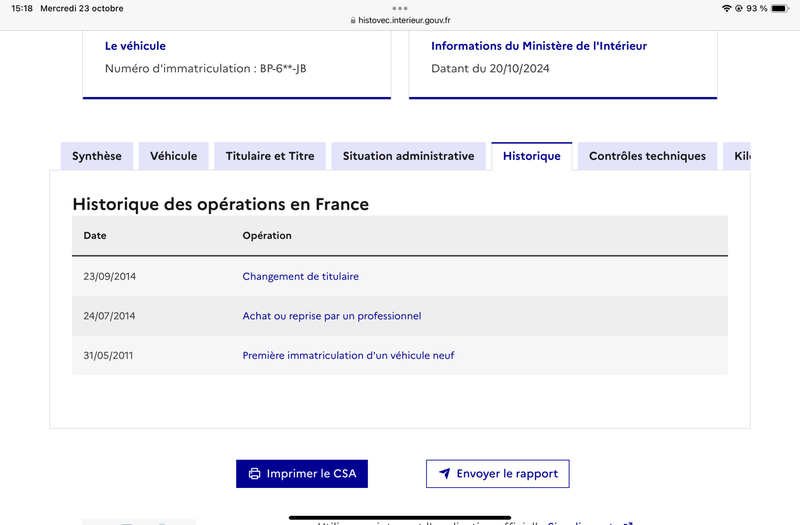Click the Le véhicule heading
The height and width of the screenshot is (525, 800).
point(135,46)
